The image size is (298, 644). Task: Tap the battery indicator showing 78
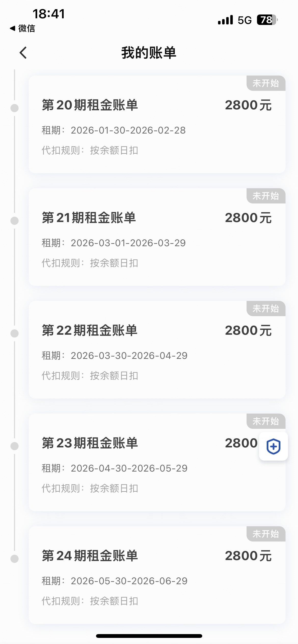click(x=267, y=20)
